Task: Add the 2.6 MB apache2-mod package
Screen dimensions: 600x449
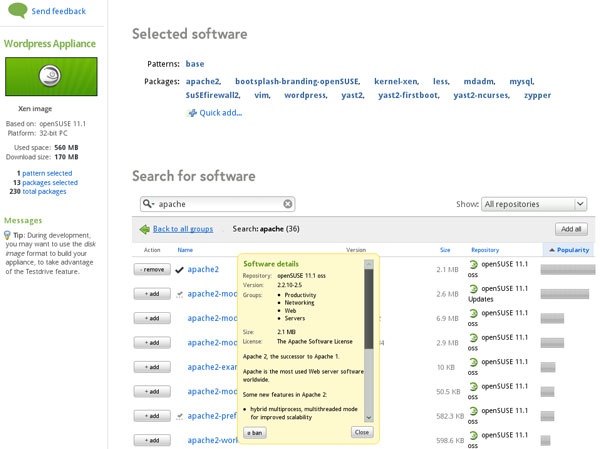Action: (152, 294)
